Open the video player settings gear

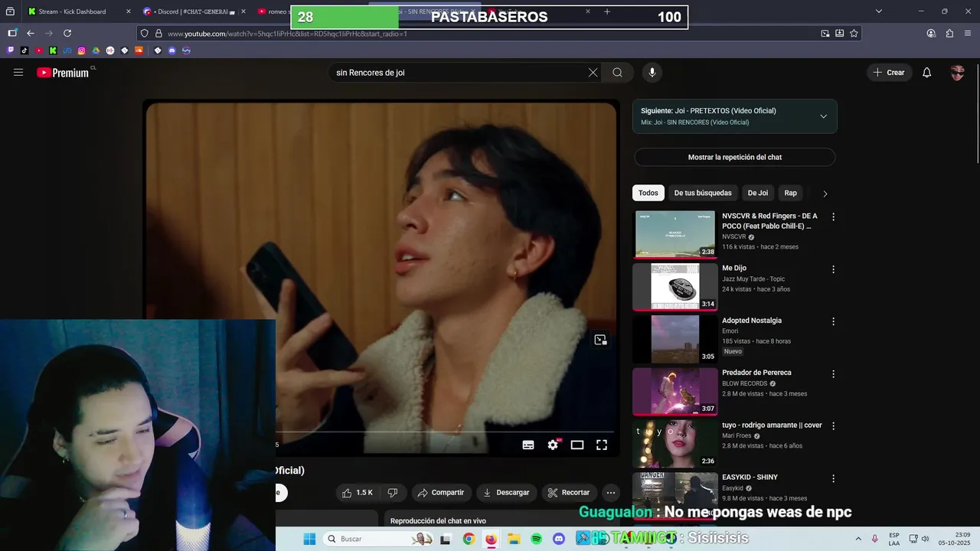[x=553, y=445]
